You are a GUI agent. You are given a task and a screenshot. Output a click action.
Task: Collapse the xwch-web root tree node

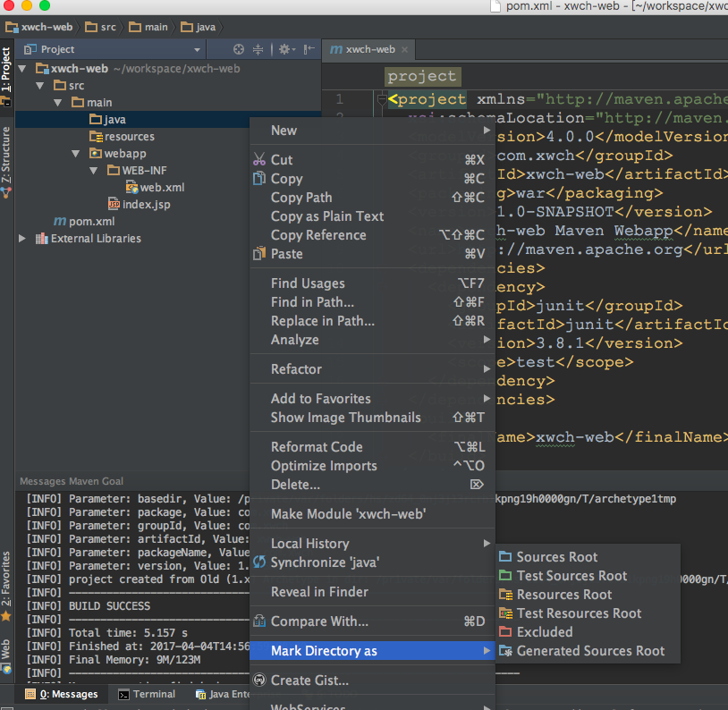pos(21,69)
